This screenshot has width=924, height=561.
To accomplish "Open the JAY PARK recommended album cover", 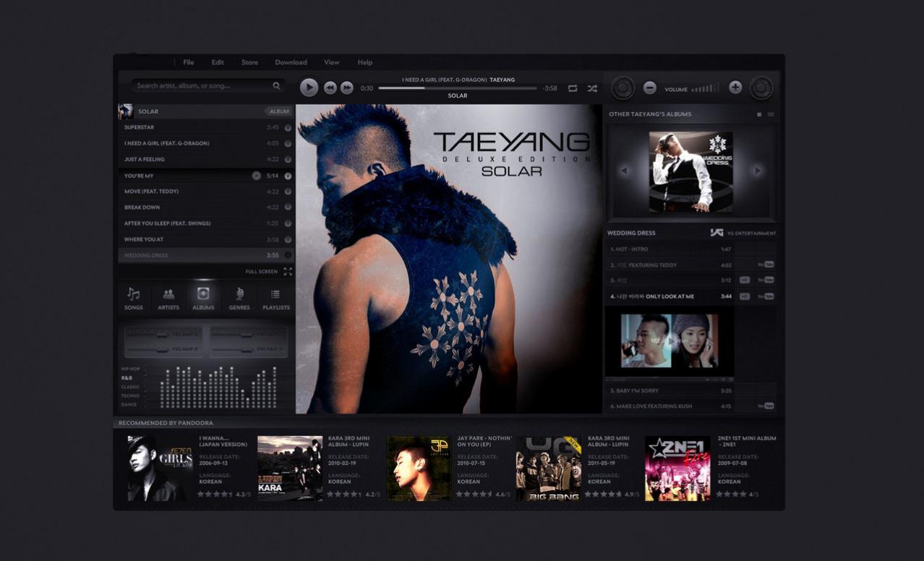I will [x=419, y=468].
